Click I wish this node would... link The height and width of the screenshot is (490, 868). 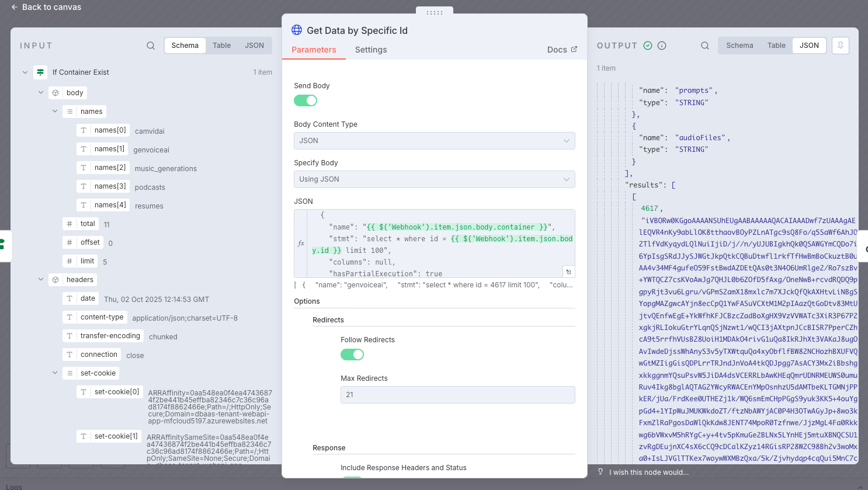click(x=649, y=472)
